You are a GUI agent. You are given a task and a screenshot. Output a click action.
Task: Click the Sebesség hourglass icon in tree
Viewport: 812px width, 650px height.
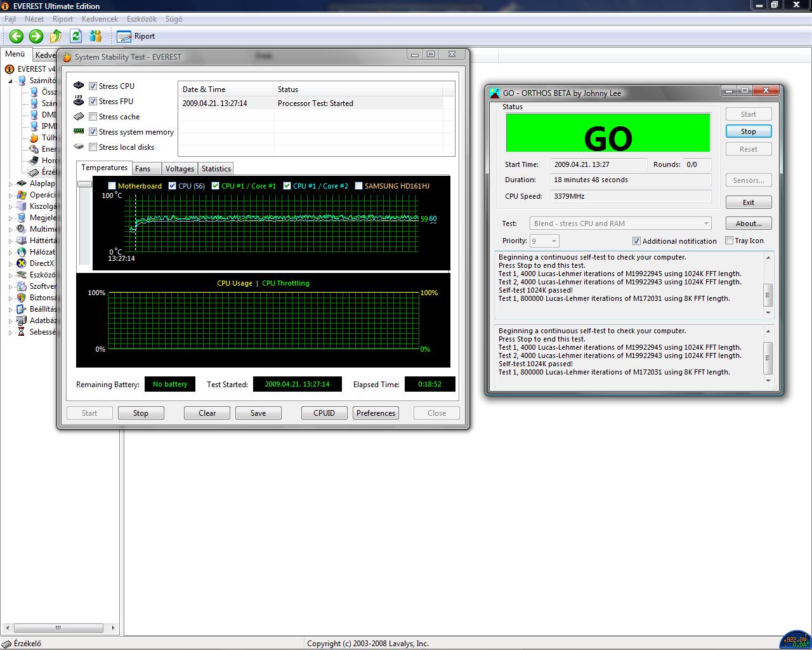point(22,332)
